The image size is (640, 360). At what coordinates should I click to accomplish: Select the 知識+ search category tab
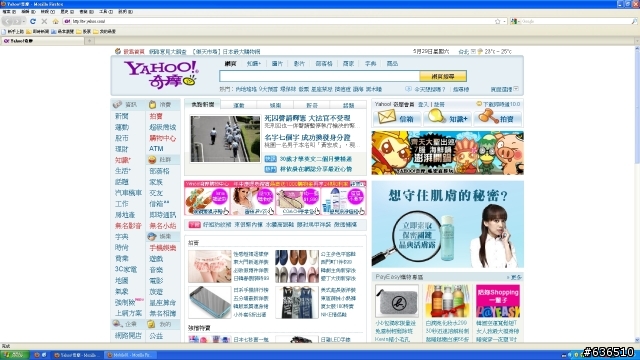pos(253,64)
